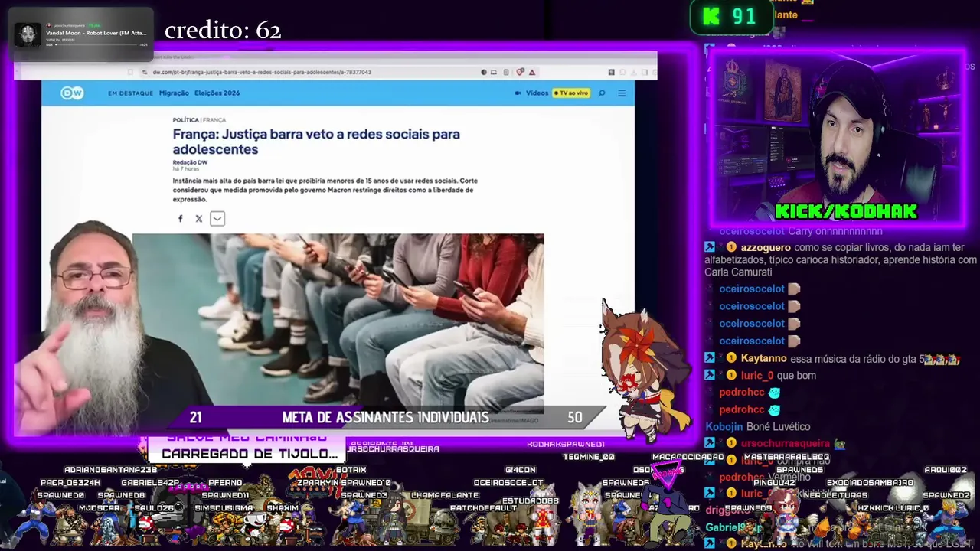This screenshot has height=551, width=980.
Task: Click the gold badge beside Kaytanno
Action: point(731,358)
